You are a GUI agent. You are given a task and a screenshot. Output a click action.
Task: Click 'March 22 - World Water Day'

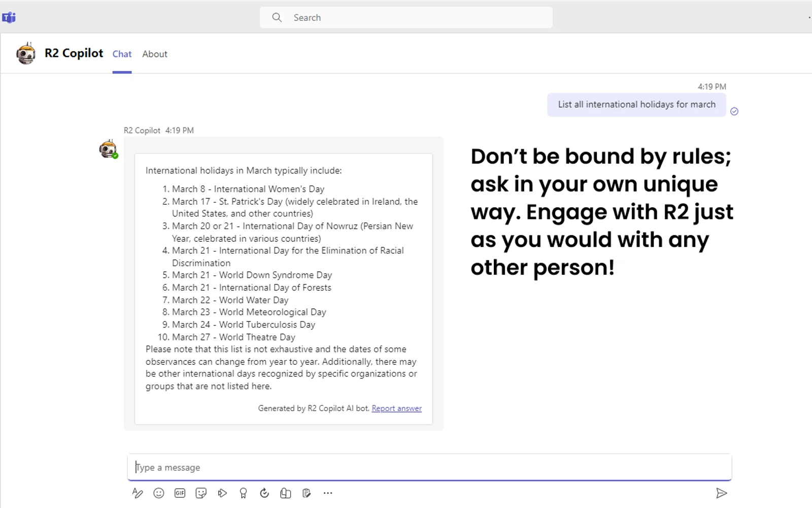pos(230,300)
